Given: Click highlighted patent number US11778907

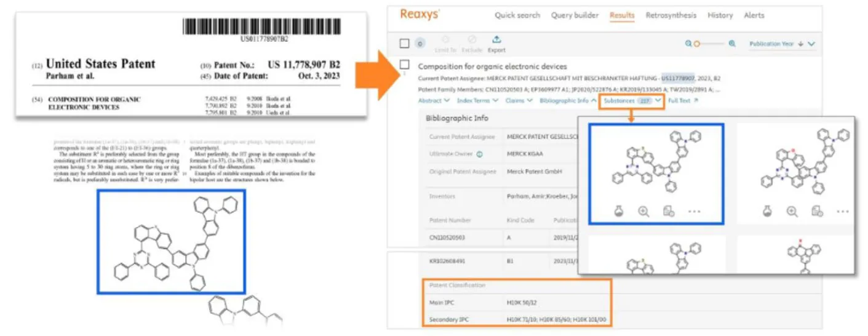Looking at the screenshot, I should pyautogui.click(x=678, y=79).
